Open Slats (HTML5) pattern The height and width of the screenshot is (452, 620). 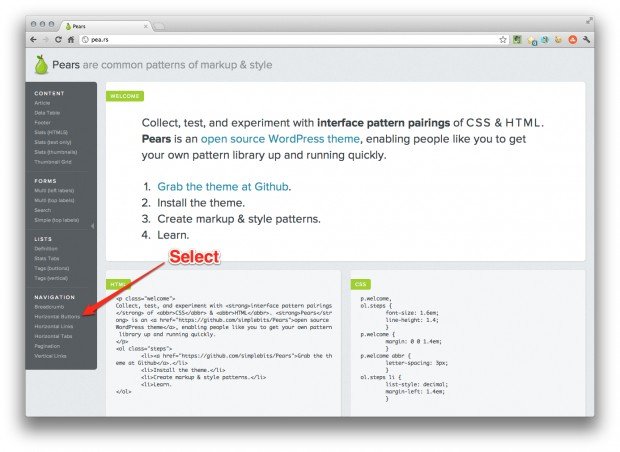pyautogui.click(x=51, y=132)
